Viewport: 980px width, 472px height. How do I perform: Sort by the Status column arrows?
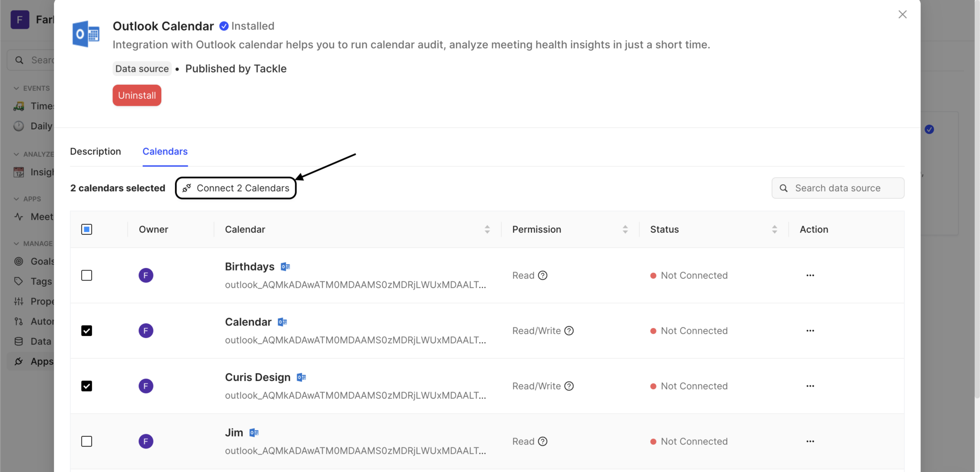click(774, 229)
